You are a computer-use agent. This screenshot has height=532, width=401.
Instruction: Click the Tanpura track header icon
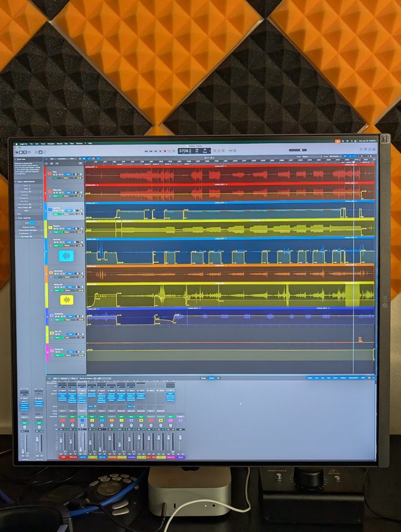[50, 227]
